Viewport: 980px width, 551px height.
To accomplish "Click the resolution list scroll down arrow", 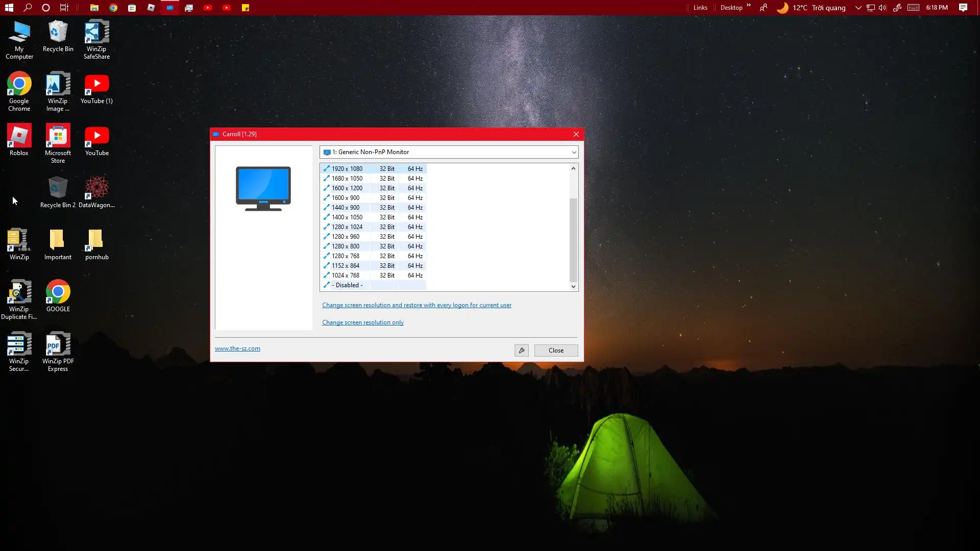I will tap(573, 286).
